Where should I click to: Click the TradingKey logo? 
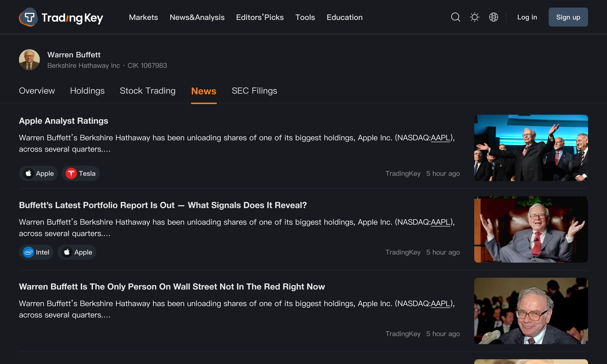tap(61, 17)
